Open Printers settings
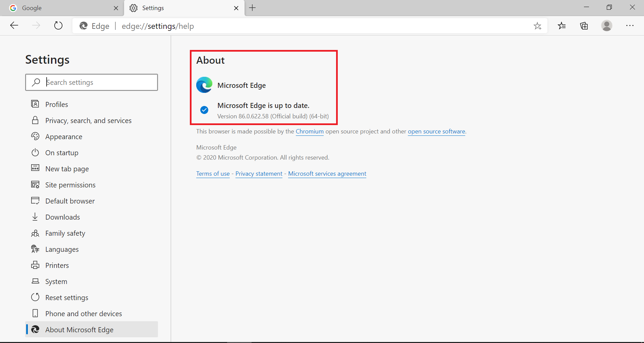 tap(92, 265)
